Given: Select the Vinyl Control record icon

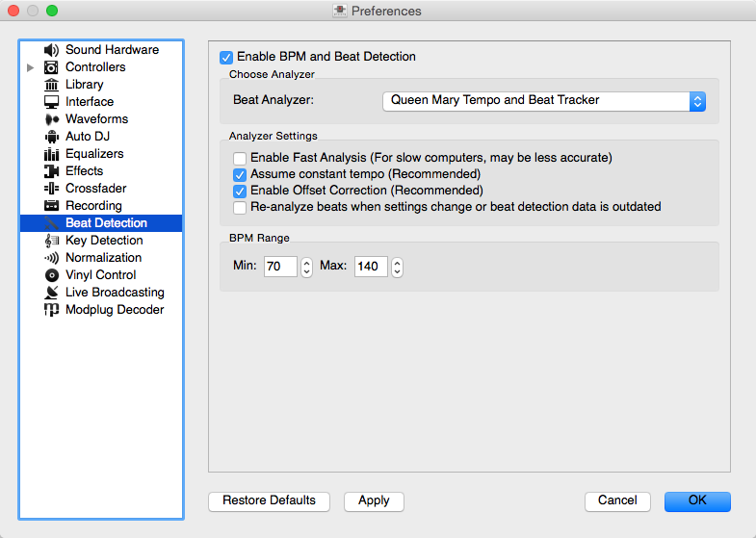Looking at the screenshot, I should coord(52,275).
